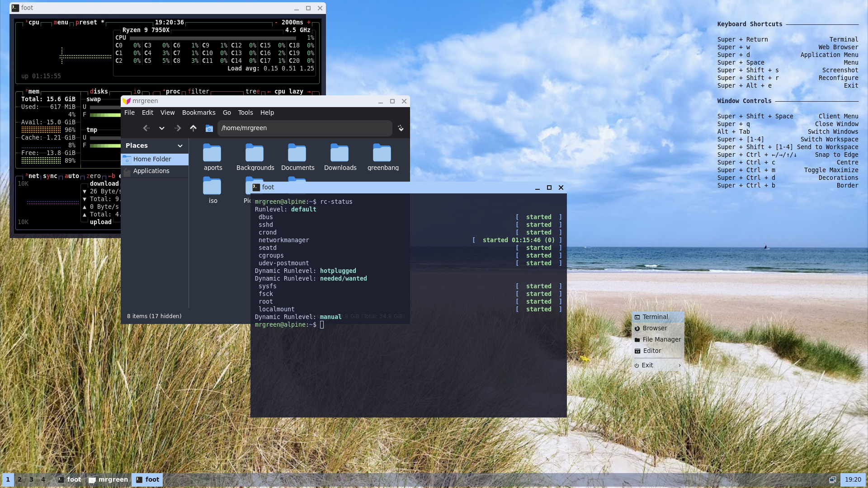Screen dimensions: 868x488
Task: Expand the Places side pane dropdown
Action: tap(180, 146)
